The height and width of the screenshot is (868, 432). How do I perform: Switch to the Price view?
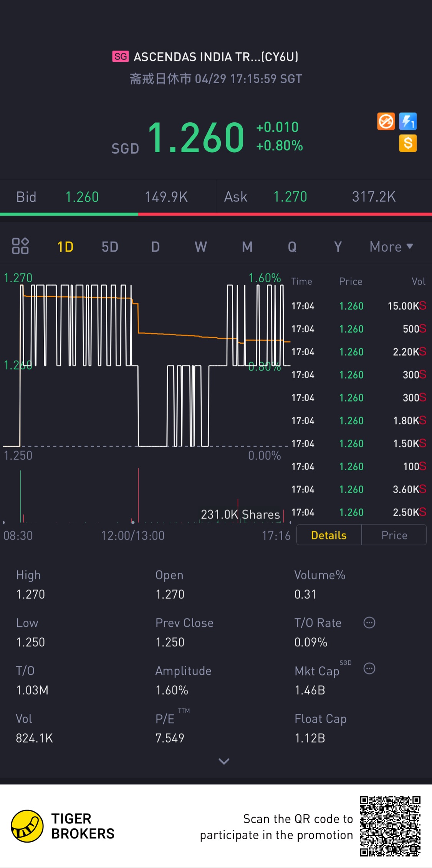pyautogui.click(x=394, y=535)
